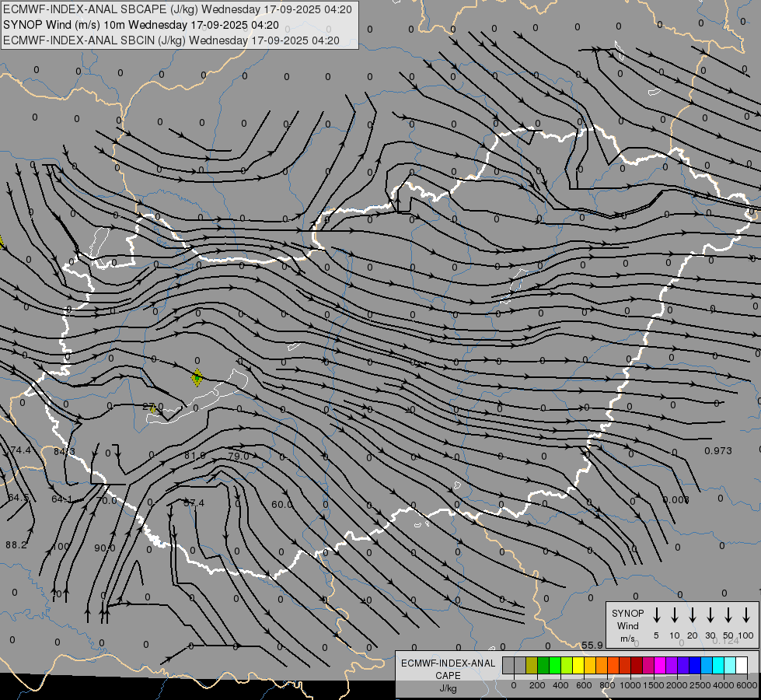Click the bright magenta CAPE legend swatch
Image resolution: width=761 pixels, height=700 pixels.
pos(660,666)
